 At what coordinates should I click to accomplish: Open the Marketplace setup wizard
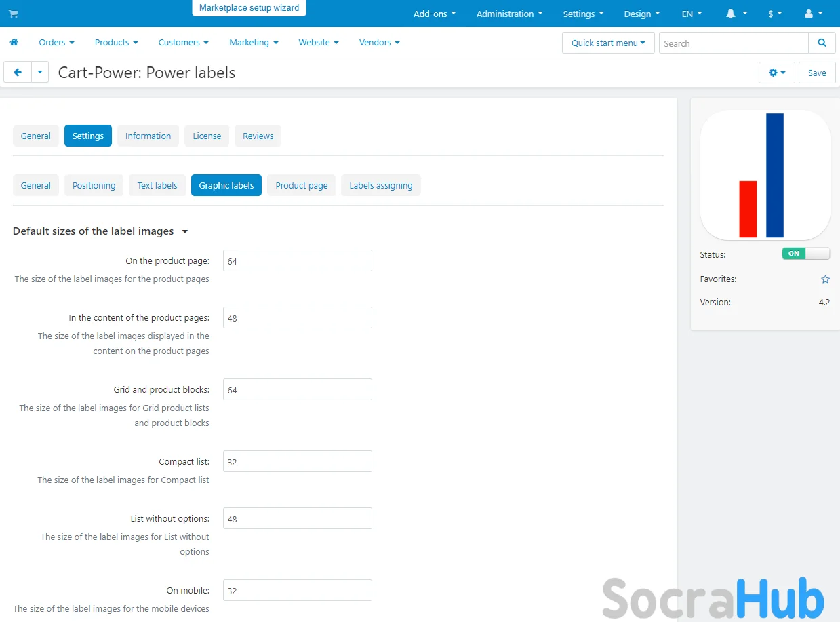coord(249,8)
